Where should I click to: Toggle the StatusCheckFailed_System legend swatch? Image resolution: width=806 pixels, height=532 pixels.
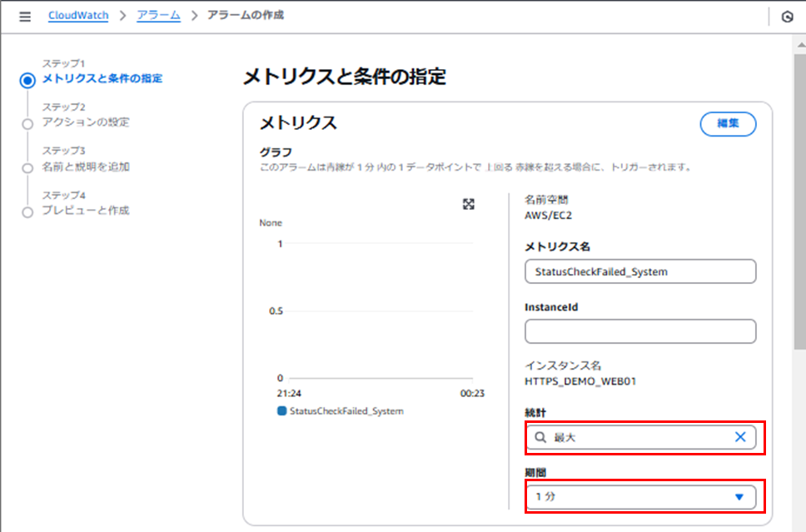coord(281,410)
